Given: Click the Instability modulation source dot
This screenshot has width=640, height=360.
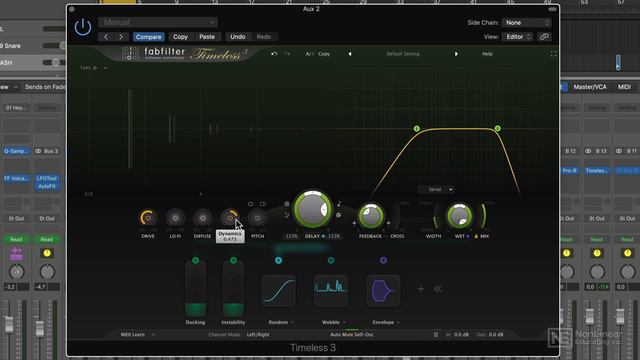Looking at the screenshot, I should click(x=233, y=260).
